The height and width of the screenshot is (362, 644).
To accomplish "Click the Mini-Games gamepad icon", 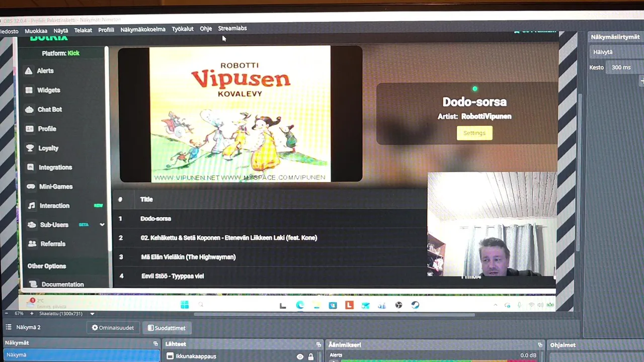I will coord(31,187).
